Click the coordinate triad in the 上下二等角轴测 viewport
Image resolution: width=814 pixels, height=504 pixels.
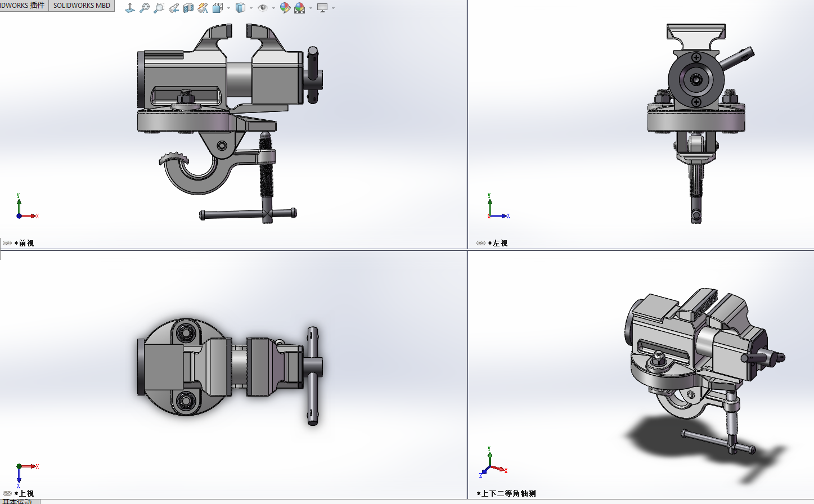tap(493, 462)
